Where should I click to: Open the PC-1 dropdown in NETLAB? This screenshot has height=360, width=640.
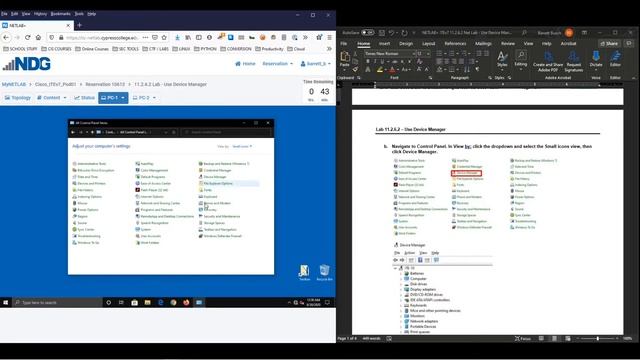(123, 98)
